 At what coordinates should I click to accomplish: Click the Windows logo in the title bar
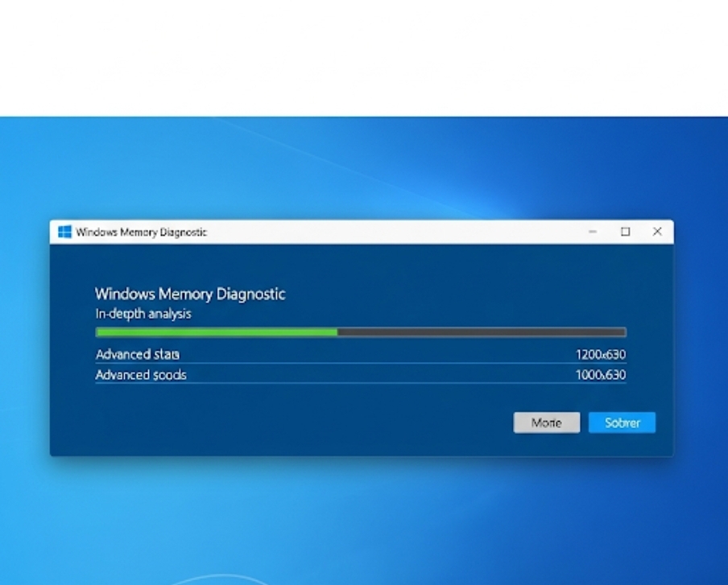pyautogui.click(x=64, y=232)
